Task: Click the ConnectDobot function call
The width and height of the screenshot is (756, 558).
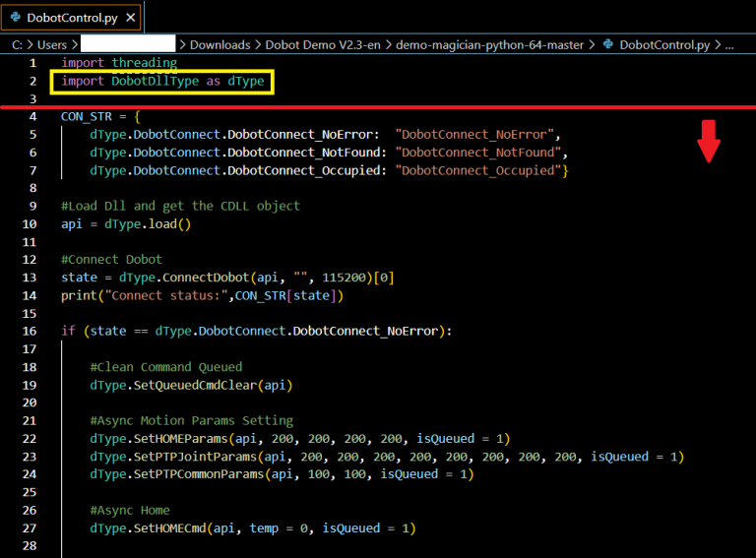Action: (x=206, y=278)
